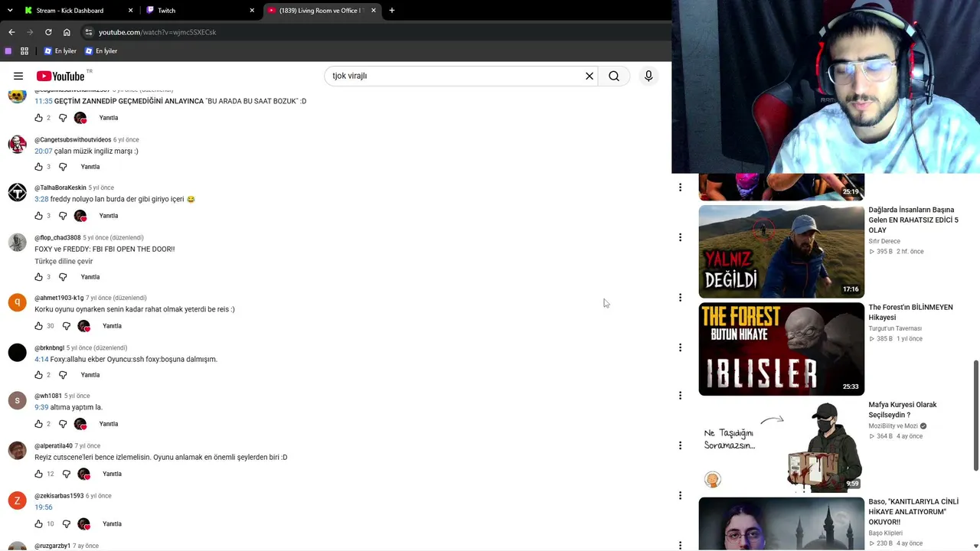Open the browser home page
980x551 pixels.
tap(67, 32)
